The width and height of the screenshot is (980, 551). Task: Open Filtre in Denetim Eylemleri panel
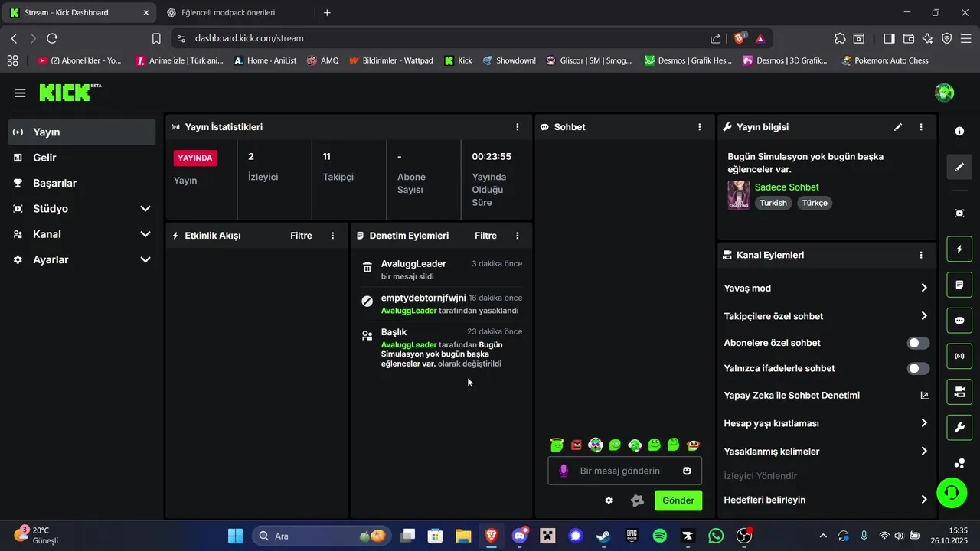(485, 236)
